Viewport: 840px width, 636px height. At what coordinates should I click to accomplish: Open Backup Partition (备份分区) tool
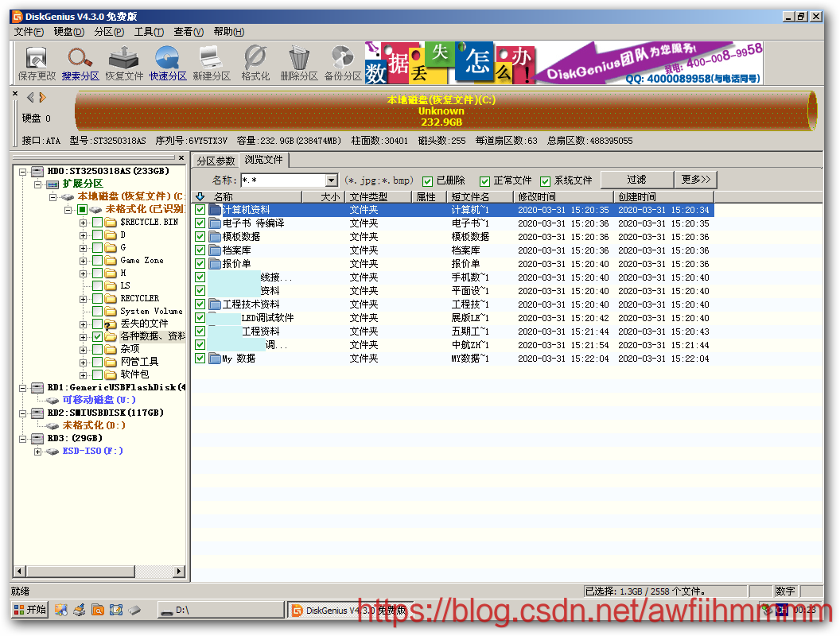343,63
